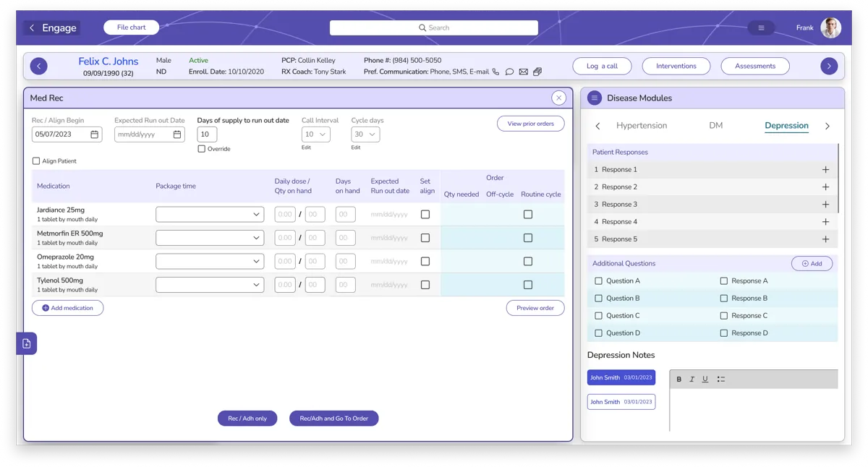Click Edit under Cycle days

click(356, 147)
